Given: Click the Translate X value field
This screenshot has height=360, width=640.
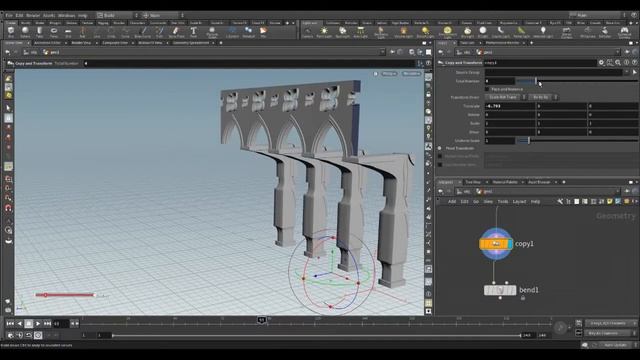Looking at the screenshot, I should (509, 106).
